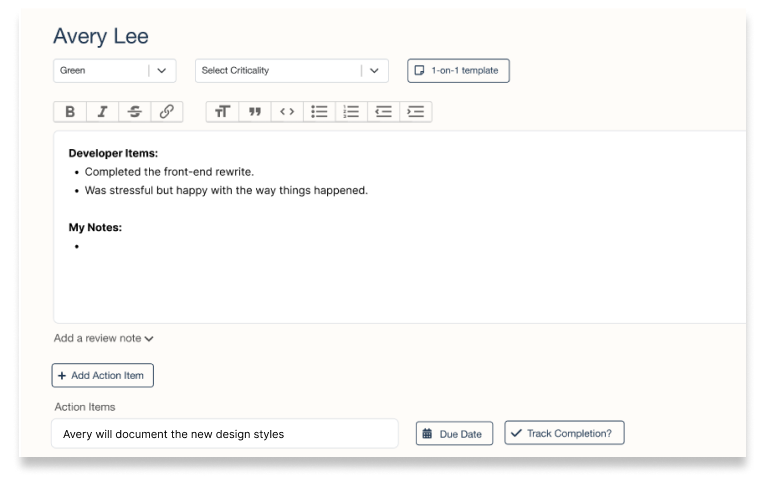Click the Avery Lee heading

pyautogui.click(x=101, y=36)
